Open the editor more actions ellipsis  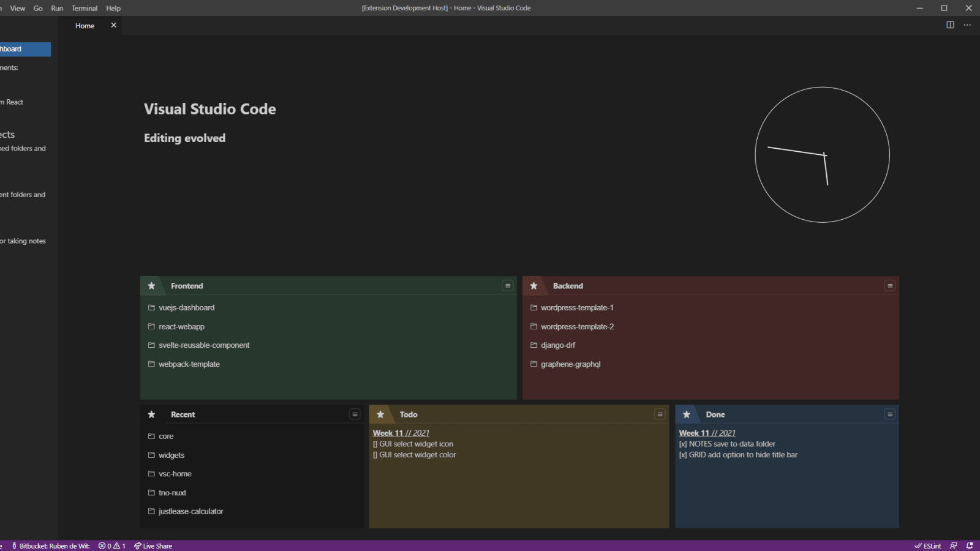(x=967, y=25)
